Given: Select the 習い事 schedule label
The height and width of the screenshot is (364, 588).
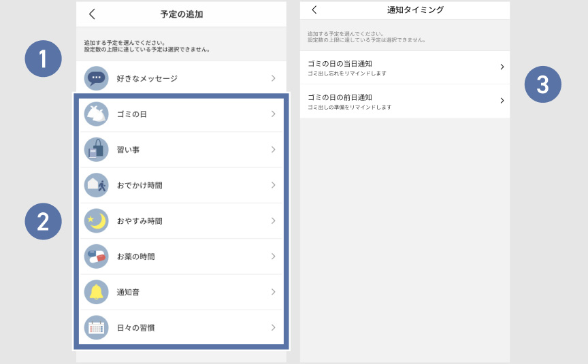Looking at the screenshot, I should pyautogui.click(x=128, y=150).
